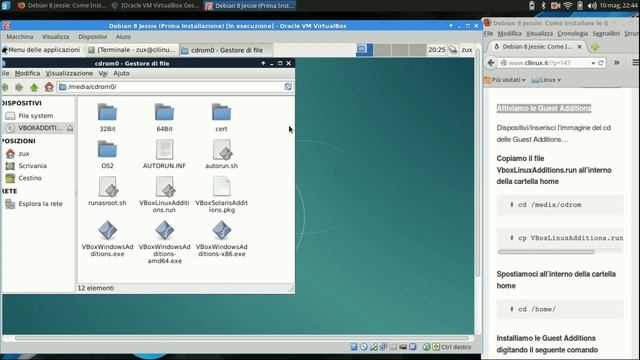The width and height of the screenshot is (640, 360).
Task: Open the Visualizzazione menu in file manager
Action: 69,73
